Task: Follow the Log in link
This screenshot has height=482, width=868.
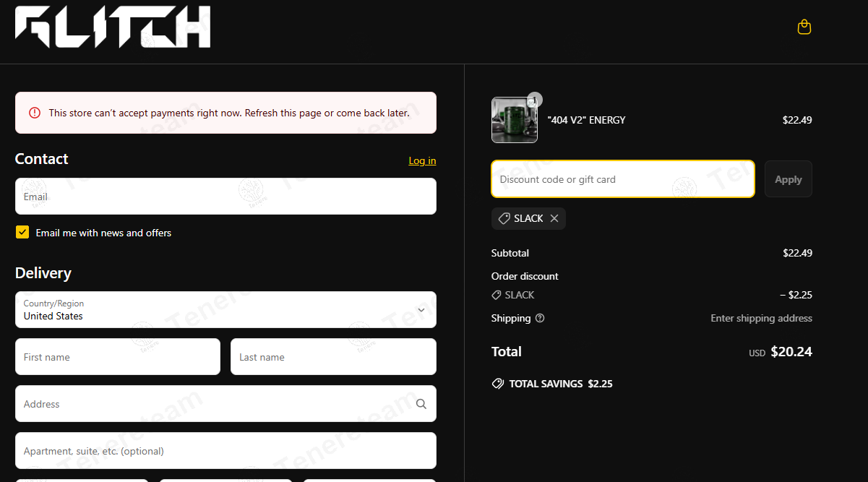Action: pos(422,160)
